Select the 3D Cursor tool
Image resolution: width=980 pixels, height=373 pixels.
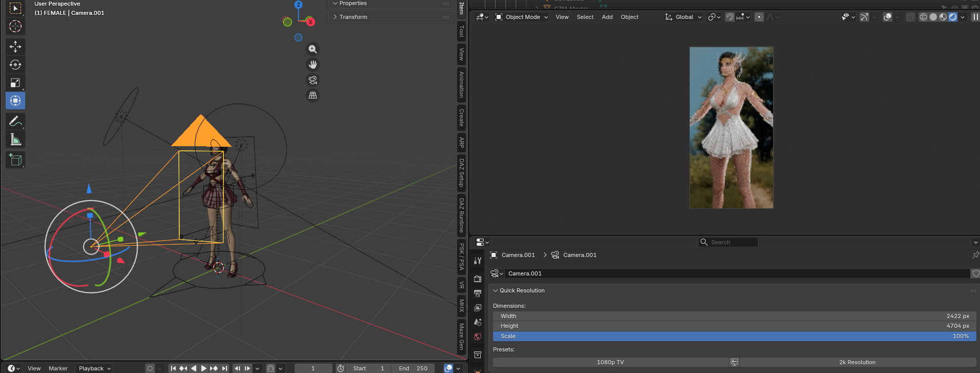pyautogui.click(x=15, y=26)
